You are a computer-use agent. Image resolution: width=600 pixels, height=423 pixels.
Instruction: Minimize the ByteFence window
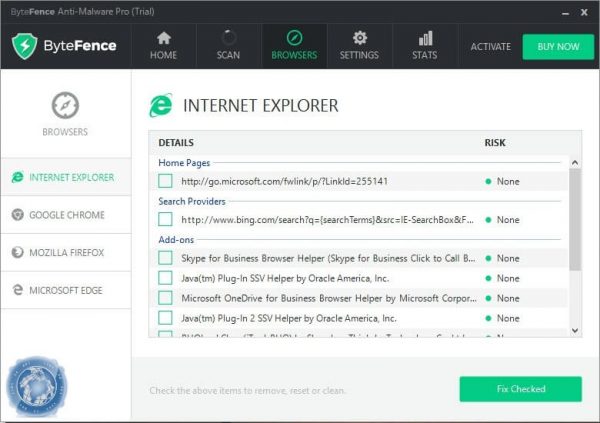pos(566,13)
